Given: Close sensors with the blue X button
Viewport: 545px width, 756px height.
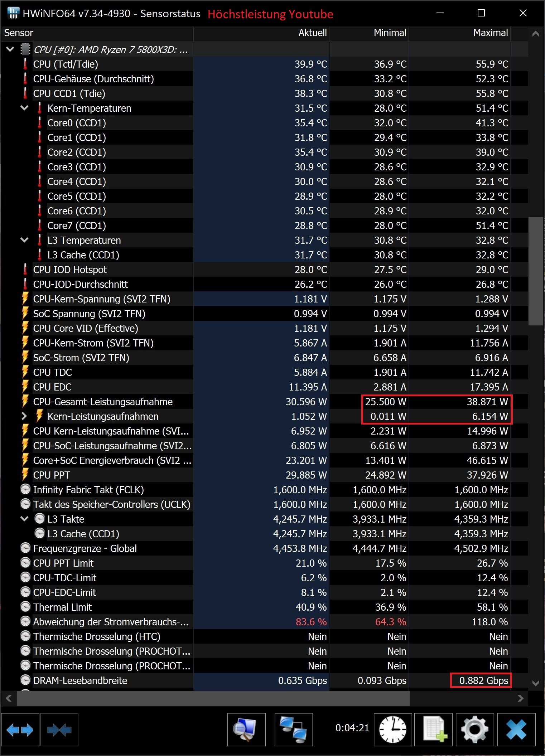Looking at the screenshot, I should 516,730.
